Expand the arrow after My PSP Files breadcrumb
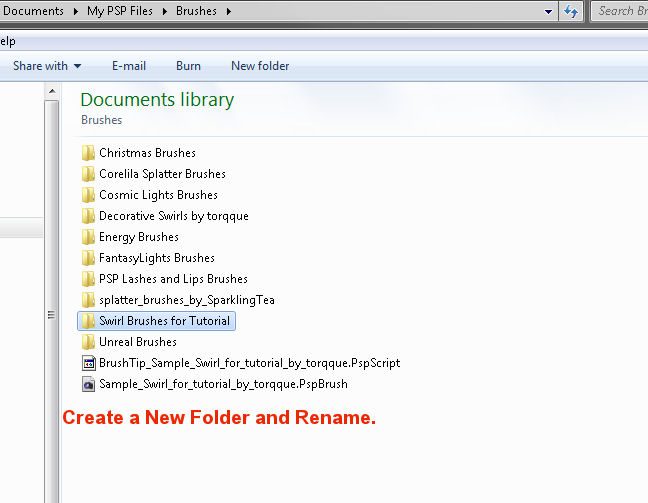The height and width of the screenshot is (503, 648). pyautogui.click(x=164, y=12)
